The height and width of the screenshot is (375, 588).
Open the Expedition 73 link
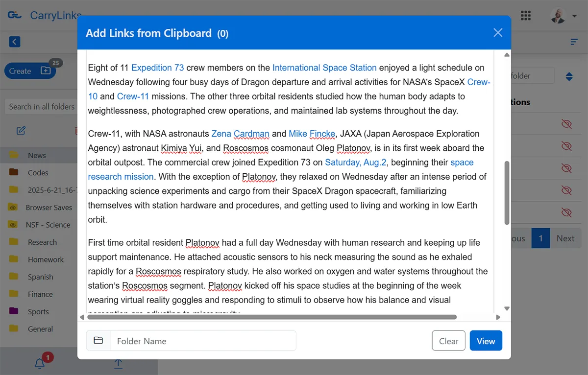[x=158, y=68]
